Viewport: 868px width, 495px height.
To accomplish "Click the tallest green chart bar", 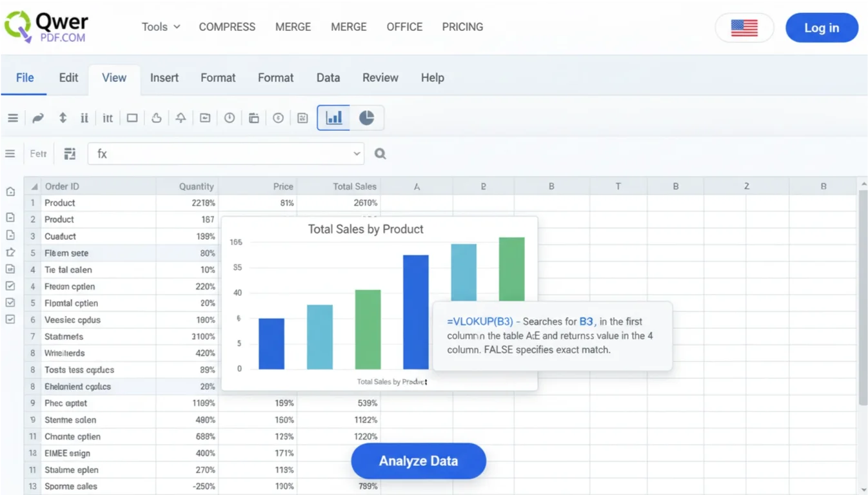I will pyautogui.click(x=511, y=269).
